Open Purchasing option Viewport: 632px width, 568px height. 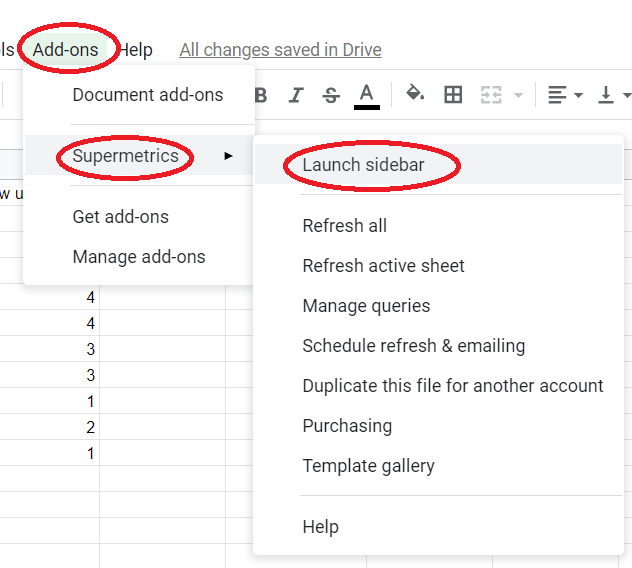(438, 425)
